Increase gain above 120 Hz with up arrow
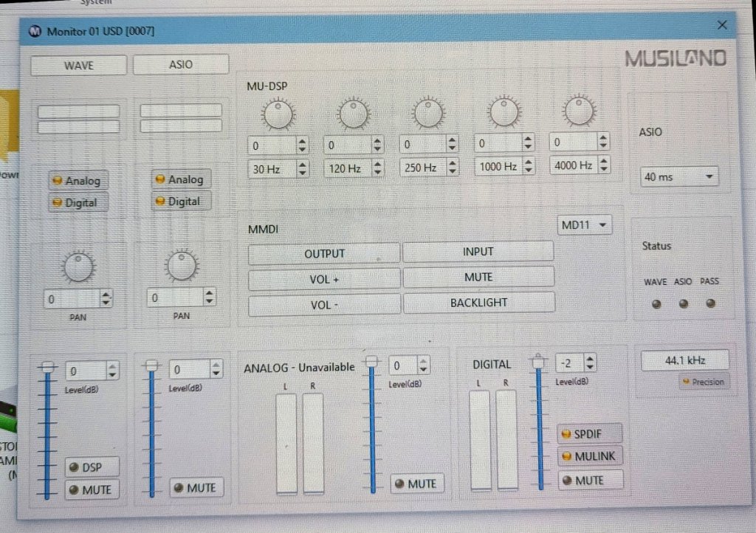This screenshot has height=533, width=756. 377,141
